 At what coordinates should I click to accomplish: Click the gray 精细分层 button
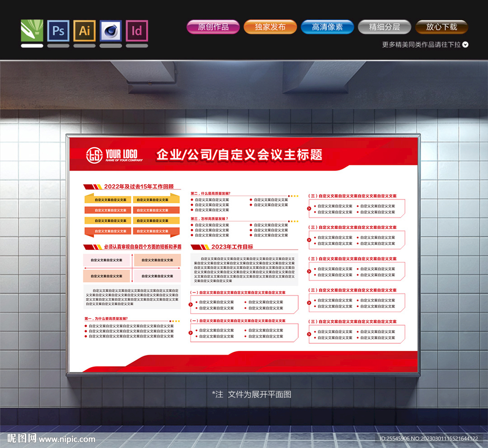(385, 27)
